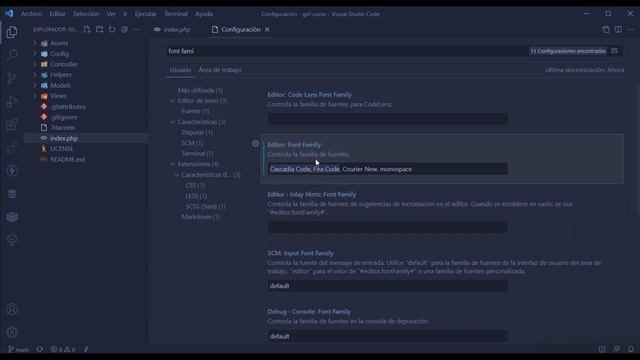Viewport: 640px width, 360px height.
Task: Open the .gitignore file
Action: 64,117
